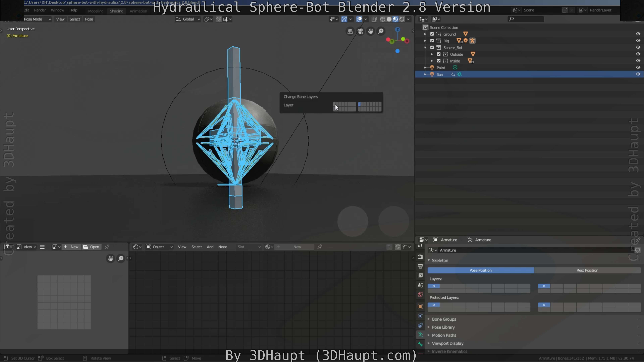Viewport: 644px width, 362px height.
Task: Uncheck the Outside collection checkbox
Action: point(439,54)
